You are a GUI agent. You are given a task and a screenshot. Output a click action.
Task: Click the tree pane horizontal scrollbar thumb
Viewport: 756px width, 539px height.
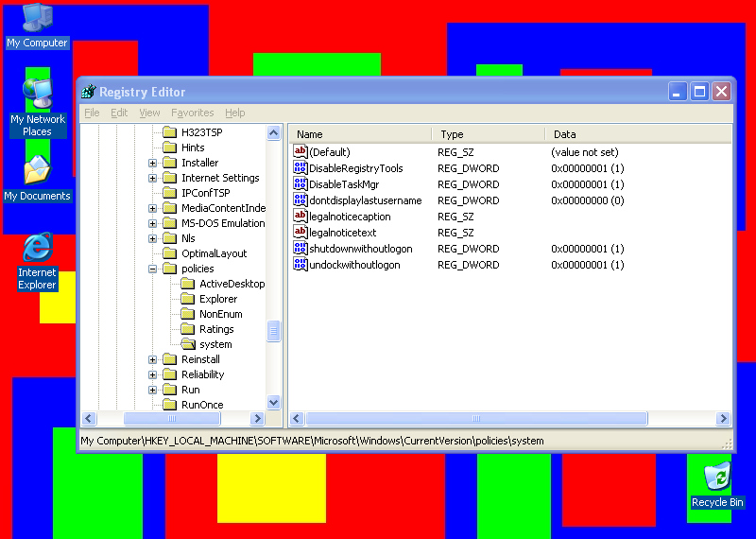[172, 418]
